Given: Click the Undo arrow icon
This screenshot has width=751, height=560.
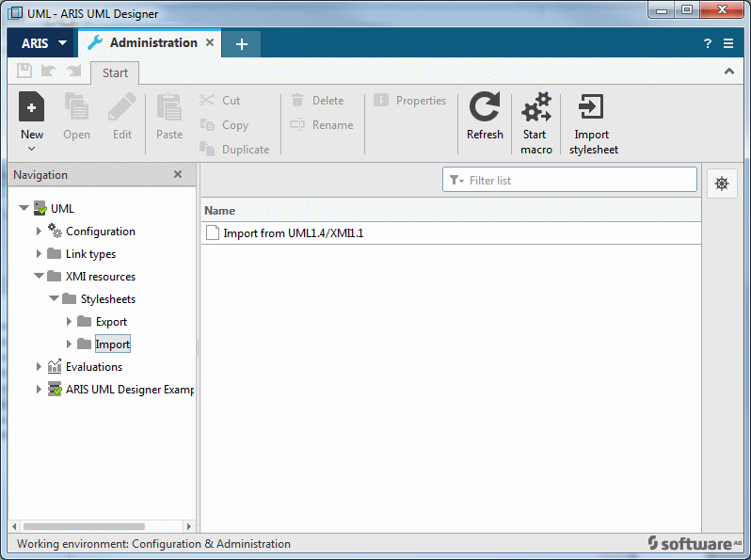Looking at the screenshot, I should (x=48, y=71).
